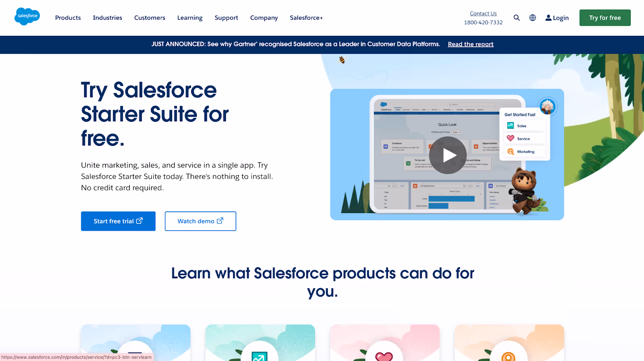Click the 1800-420-7332 phone number
Image resolution: width=644 pixels, height=361 pixels.
tap(483, 23)
